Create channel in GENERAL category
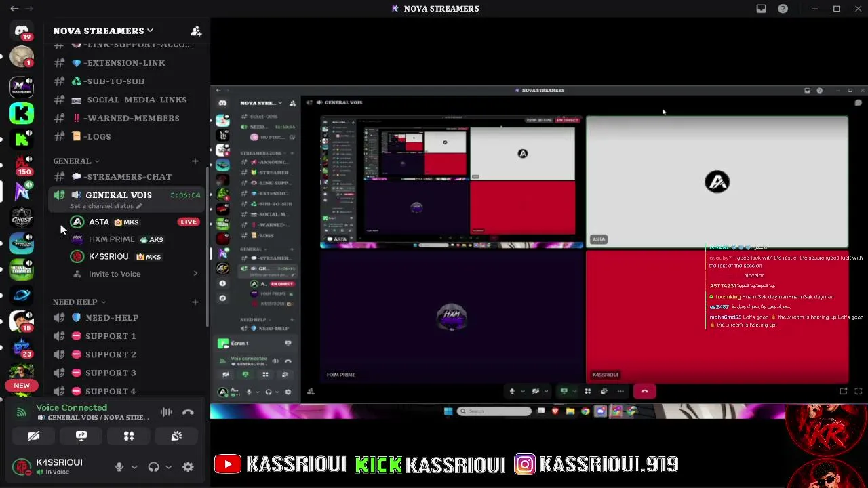The image size is (868, 488). 195,161
